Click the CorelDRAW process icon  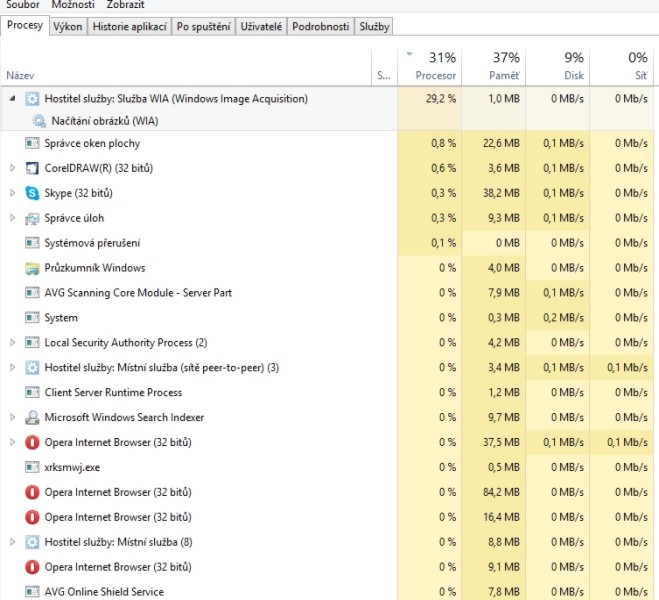pyautogui.click(x=32, y=168)
